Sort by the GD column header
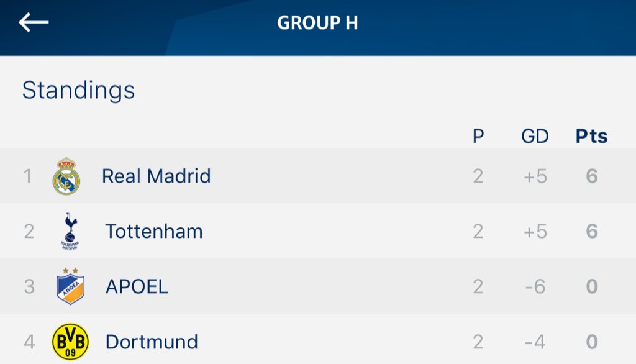Image resolution: width=636 pixels, height=364 pixels. [535, 136]
